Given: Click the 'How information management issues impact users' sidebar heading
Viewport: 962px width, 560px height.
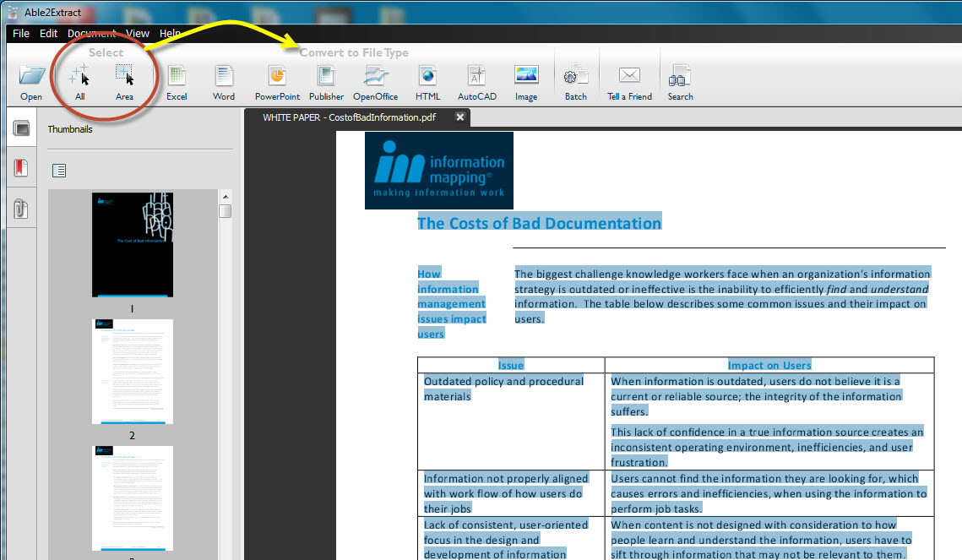Looking at the screenshot, I should click(x=452, y=303).
